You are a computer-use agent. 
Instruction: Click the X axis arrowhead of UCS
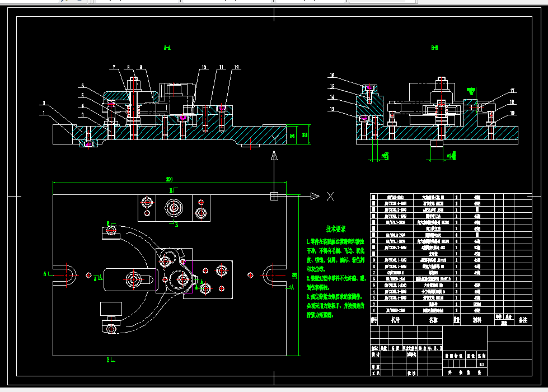315,196
